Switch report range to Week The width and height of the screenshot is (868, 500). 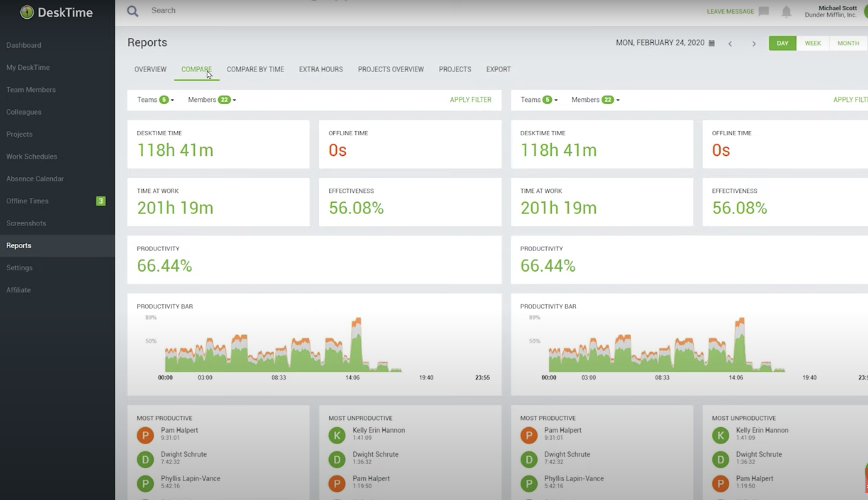coord(813,43)
